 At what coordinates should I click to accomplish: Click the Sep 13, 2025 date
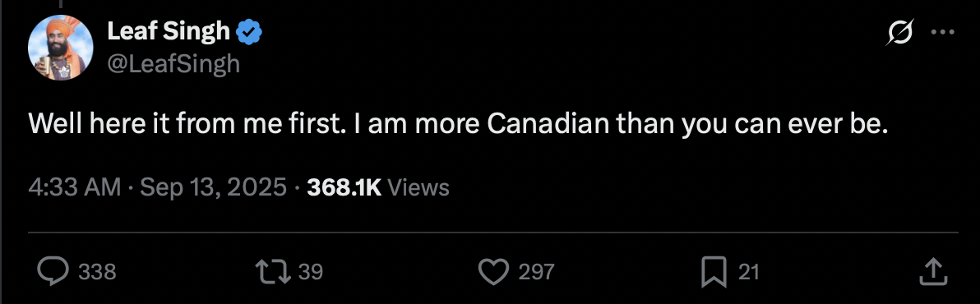coord(213,187)
